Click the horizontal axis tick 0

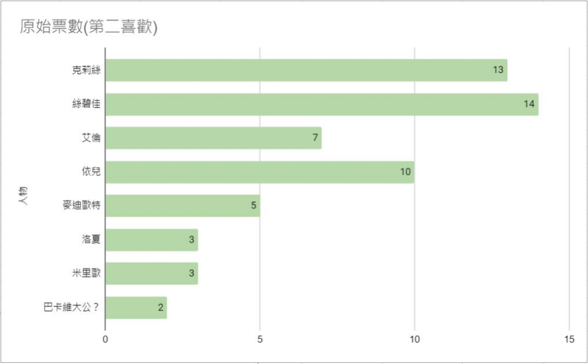(105, 339)
